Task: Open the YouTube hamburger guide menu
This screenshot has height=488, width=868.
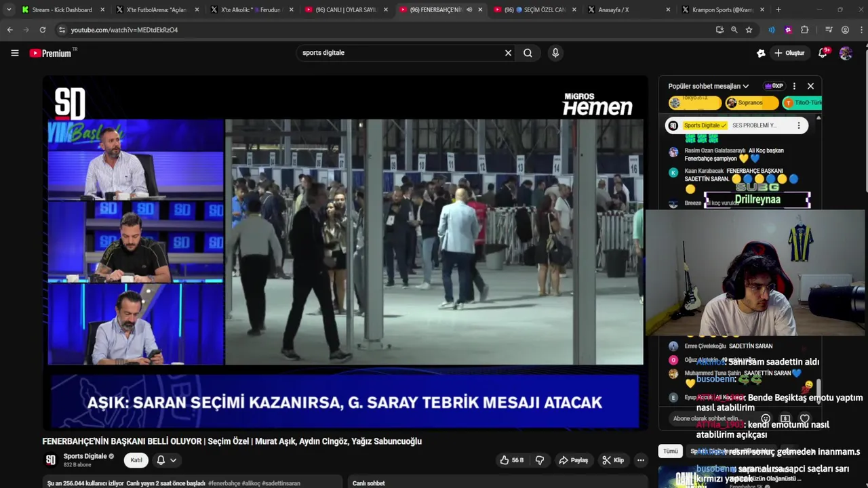Action: coord(14,53)
